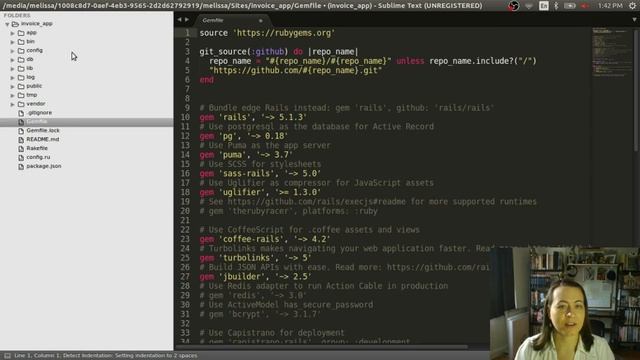Image resolution: width=640 pixels, height=360 pixels.
Task: Open the .gitignore file
Action: tap(39, 113)
